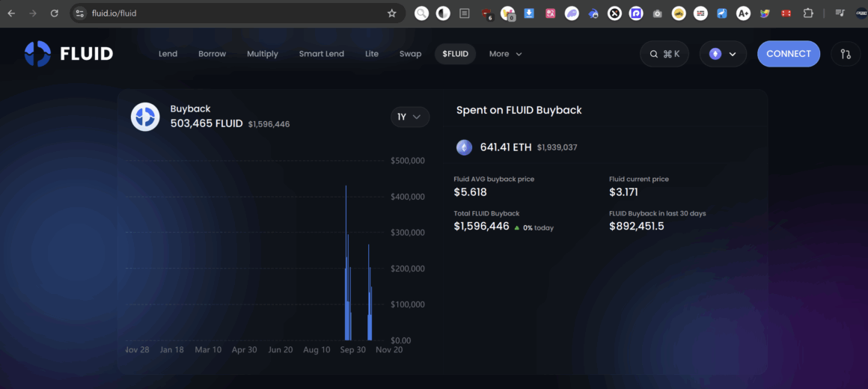The width and height of the screenshot is (868, 389).
Task: Open the media control icon in toolbar
Action: [840, 13]
